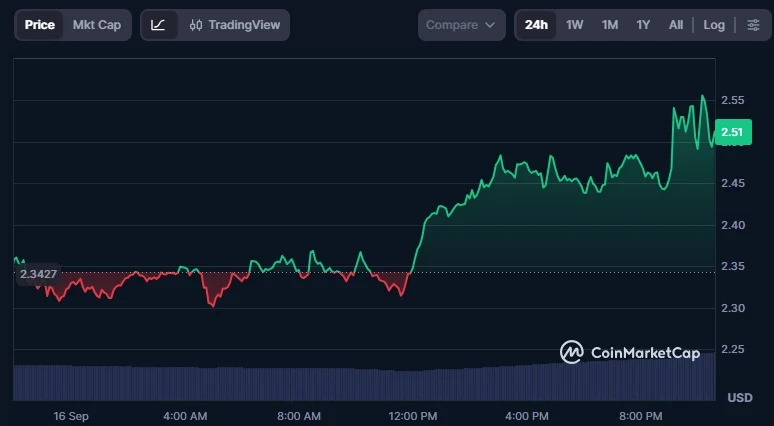This screenshot has width=774, height=426.
Task: Click the 2.40 price axis label
Action: tap(733, 225)
